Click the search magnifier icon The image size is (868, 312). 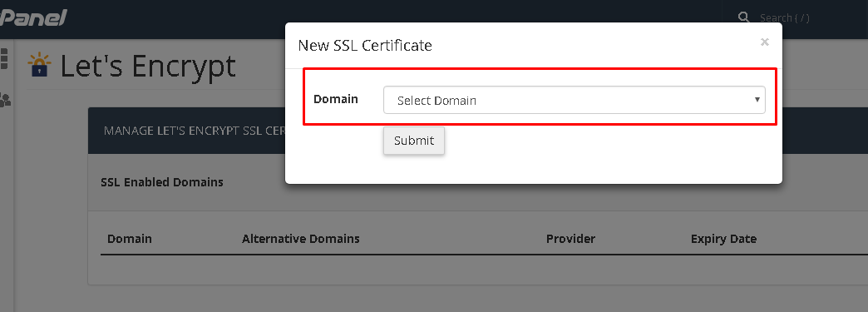744,17
